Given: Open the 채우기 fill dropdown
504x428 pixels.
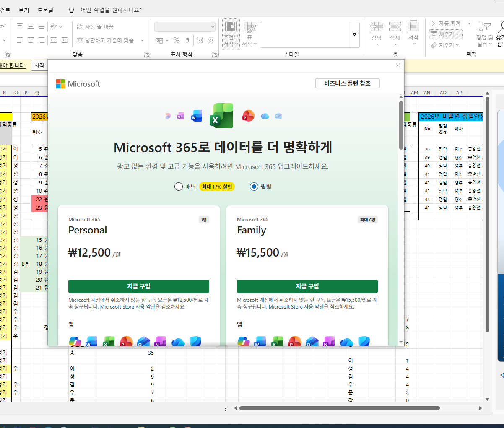Looking at the screenshot, I should pos(446,34).
